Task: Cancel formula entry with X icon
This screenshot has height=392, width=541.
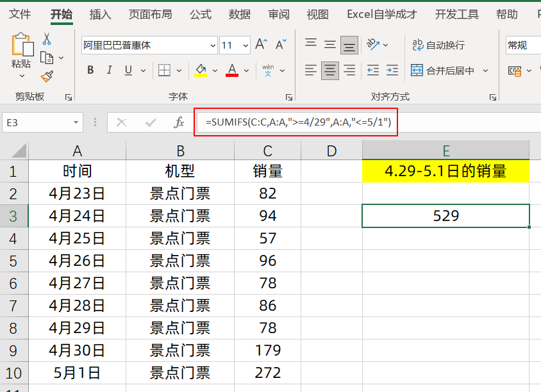Action: pyautogui.click(x=121, y=122)
